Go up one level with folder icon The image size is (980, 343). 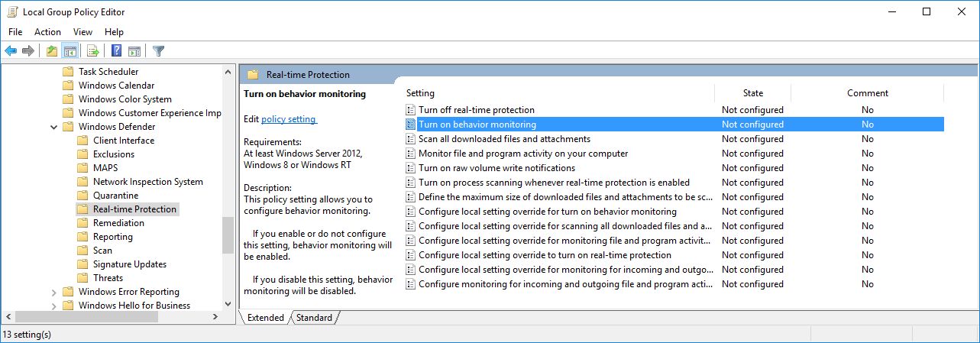[x=51, y=51]
